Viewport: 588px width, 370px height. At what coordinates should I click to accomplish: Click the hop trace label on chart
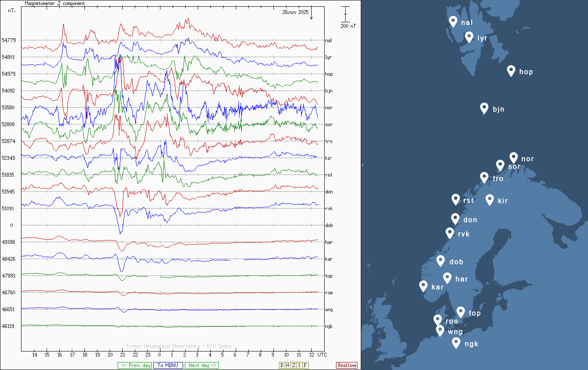click(x=329, y=74)
